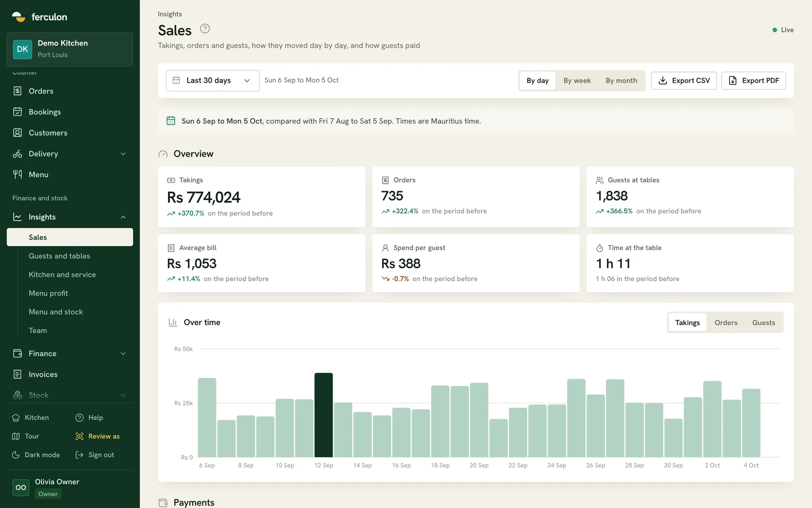
Task: Click the Customers contact icon
Action: (x=17, y=132)
